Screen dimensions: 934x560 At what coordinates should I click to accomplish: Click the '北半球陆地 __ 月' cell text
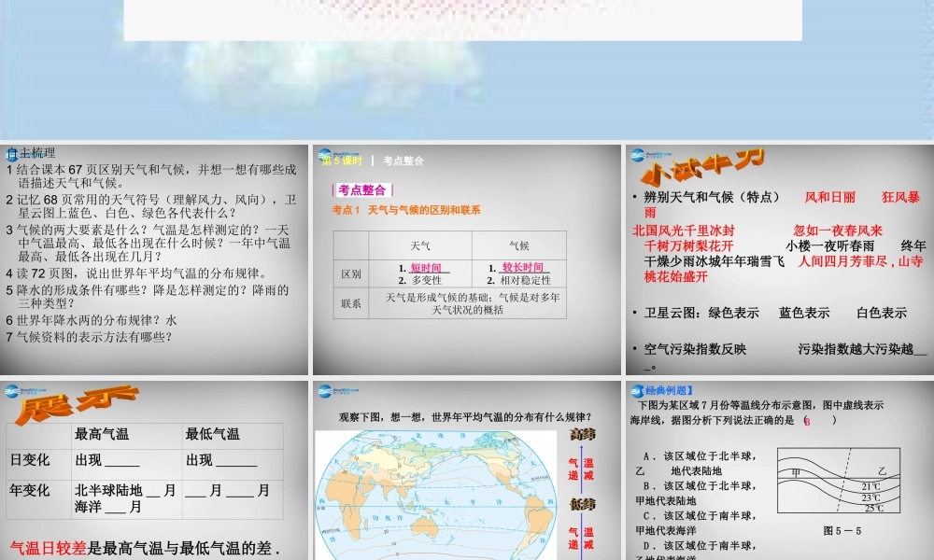125,490
